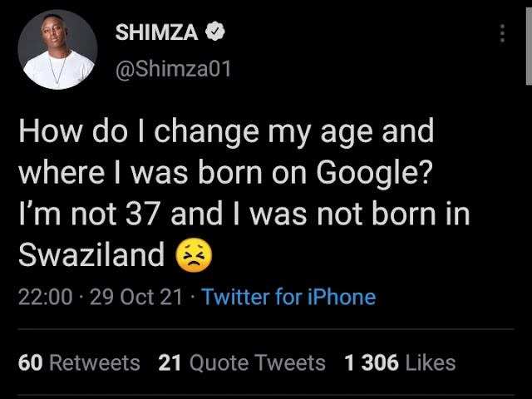Click the angry face emoji
This screenshot has width=532, height=399.
195,254
